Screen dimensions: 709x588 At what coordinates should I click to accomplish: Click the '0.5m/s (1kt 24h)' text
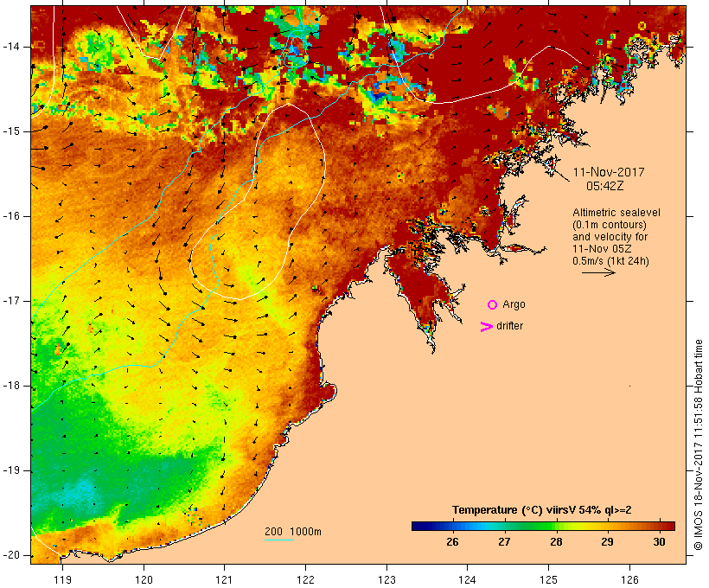pyautogui.click(x=610, y=261)
